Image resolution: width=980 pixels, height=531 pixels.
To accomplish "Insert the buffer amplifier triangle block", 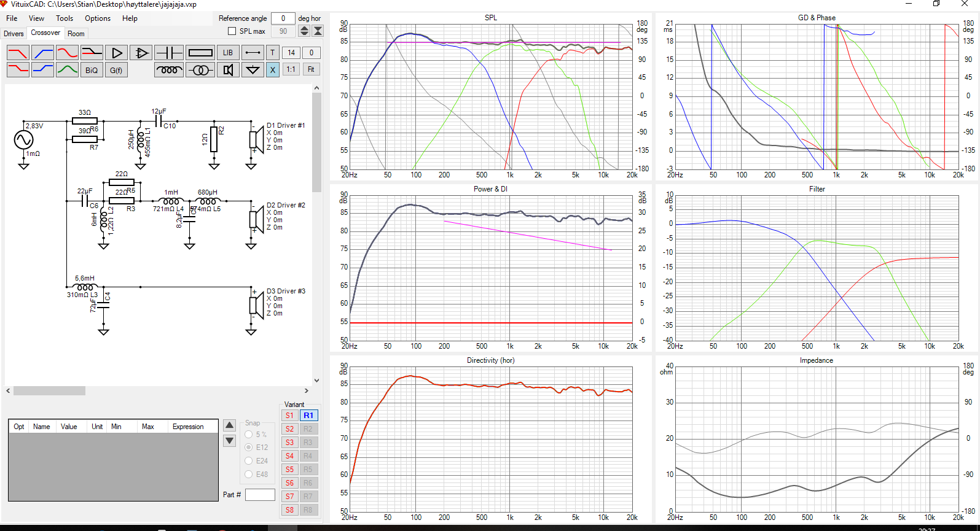I will [116, 53].
